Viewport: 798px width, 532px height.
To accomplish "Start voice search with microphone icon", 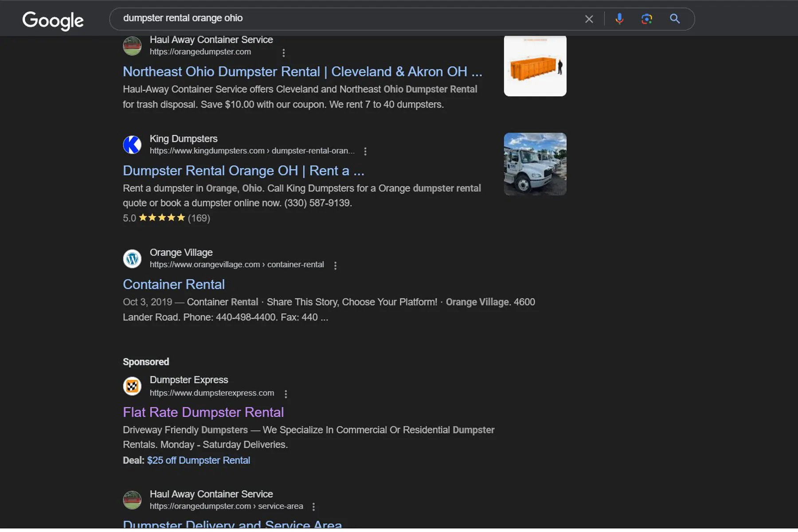I will click(619, 19).
